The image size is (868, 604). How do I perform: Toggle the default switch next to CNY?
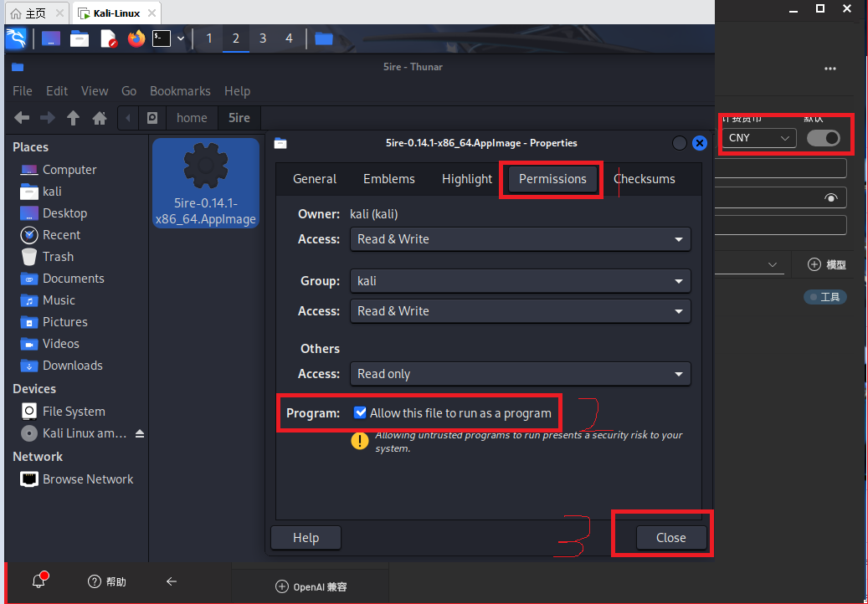click(x=823, y=138)
